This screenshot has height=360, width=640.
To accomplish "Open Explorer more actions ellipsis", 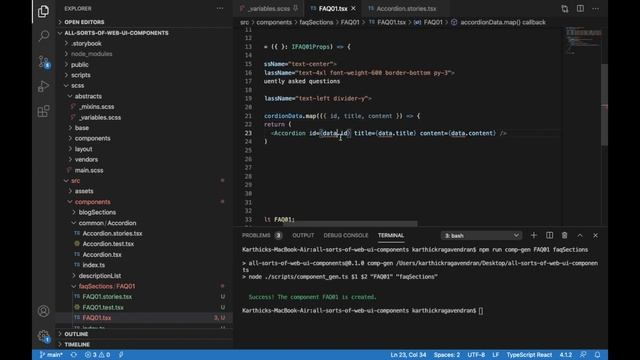I will pyautogui.click(x=220, y=8).
